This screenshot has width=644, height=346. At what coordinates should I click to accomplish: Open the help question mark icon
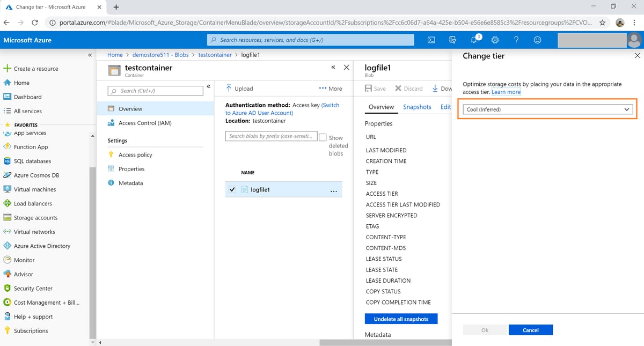[516, 40]
